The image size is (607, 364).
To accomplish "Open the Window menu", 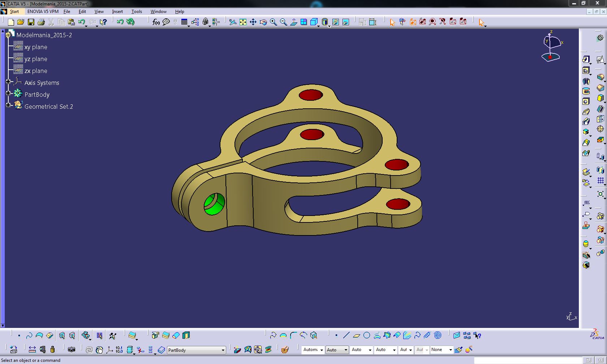I will [159, 12].
